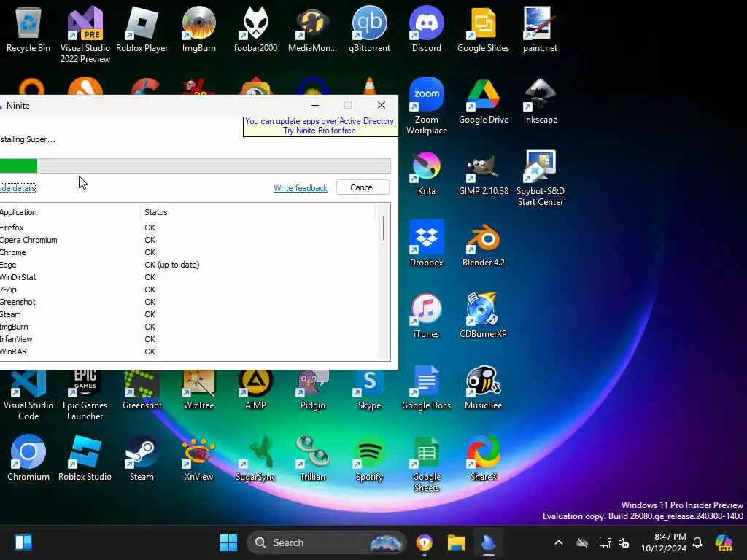Open qBittorrent desktop icon
747x560 pixels.
coord(369,29)
